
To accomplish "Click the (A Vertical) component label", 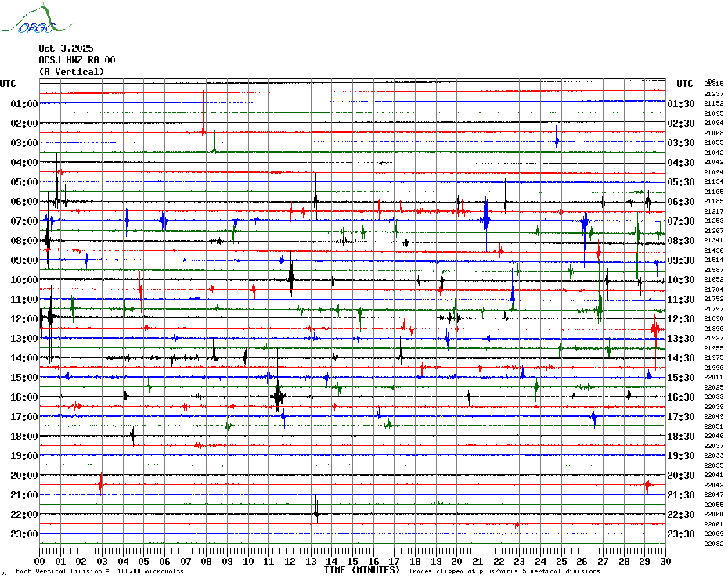I will tap(71, 72).
